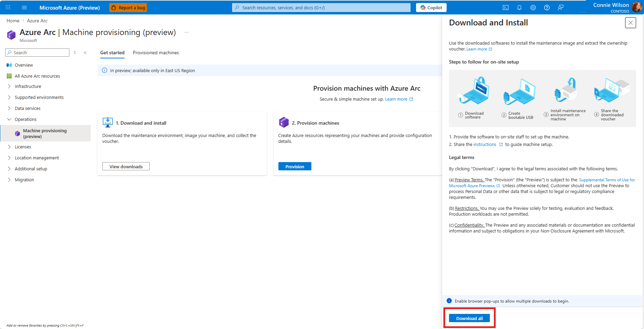This screenshot has width=644, height=329.
Task: Launch Cloud Shell from the header
Action: (x=506, y=8)
